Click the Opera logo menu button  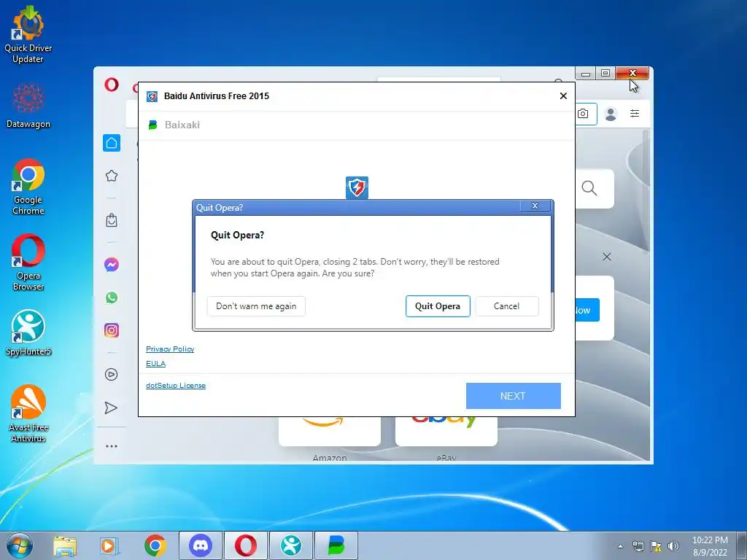point(112,85)
